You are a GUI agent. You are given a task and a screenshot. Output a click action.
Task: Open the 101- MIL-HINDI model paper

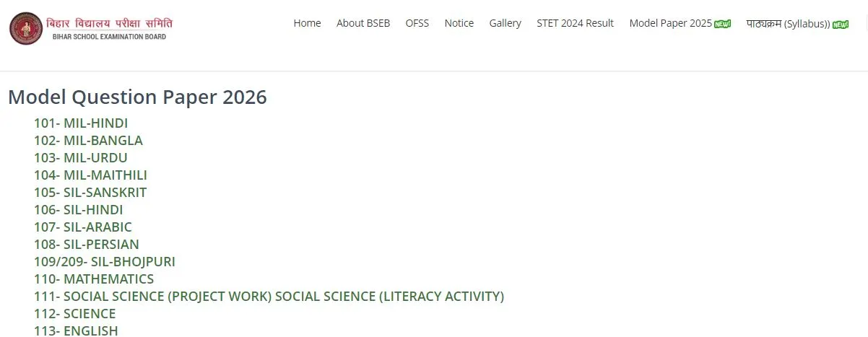coord(81,123)
